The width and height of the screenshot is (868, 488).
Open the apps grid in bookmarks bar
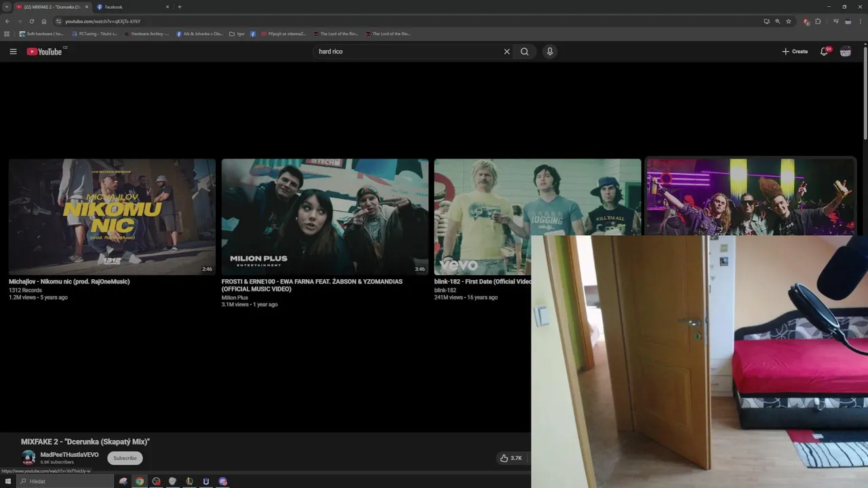[7, 33]
